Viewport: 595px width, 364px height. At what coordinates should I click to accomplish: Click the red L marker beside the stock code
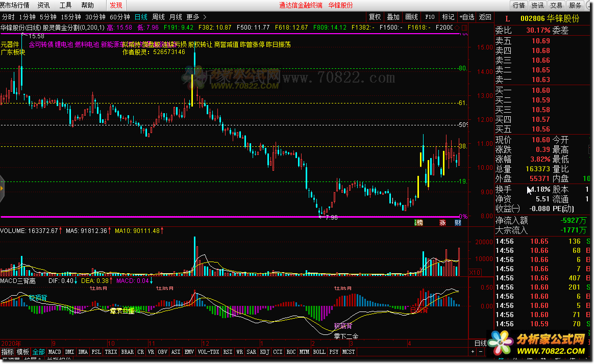(507, 18)
